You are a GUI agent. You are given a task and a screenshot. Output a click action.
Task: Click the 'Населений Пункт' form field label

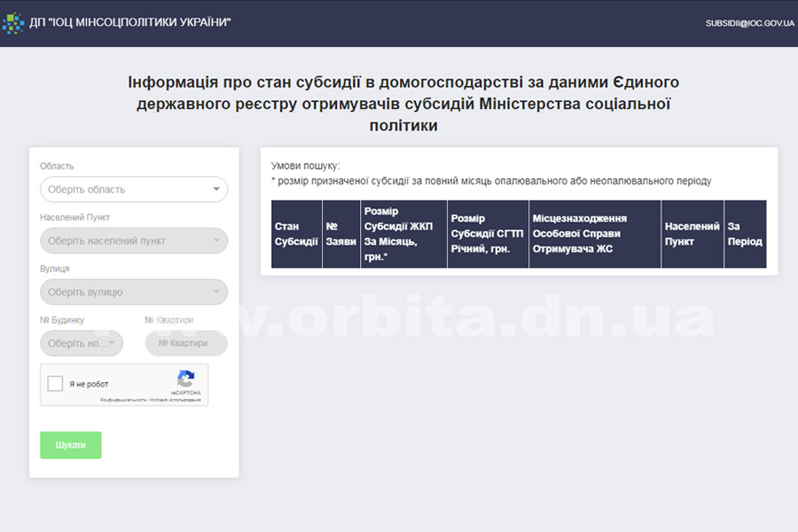(74, 217)
